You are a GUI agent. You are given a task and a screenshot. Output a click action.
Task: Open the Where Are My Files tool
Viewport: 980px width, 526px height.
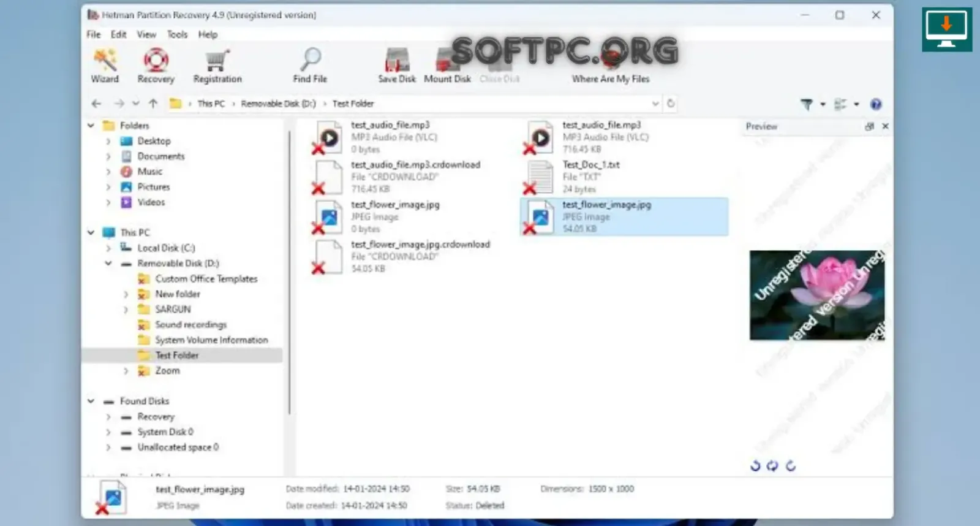pyautogui.click(x=611, y=66)
